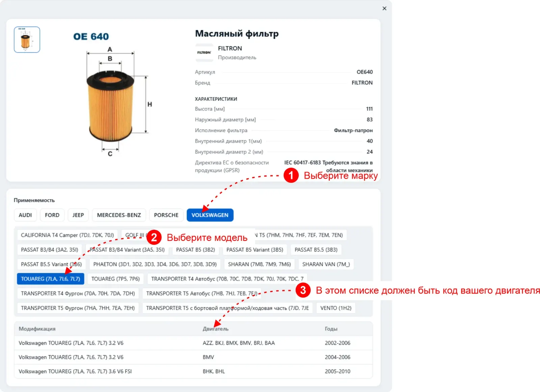Pick the CALIFORNIA T4 Camper model
Image resolution: width=540 pixels, height=392 pixels.
tap(67, 235)
